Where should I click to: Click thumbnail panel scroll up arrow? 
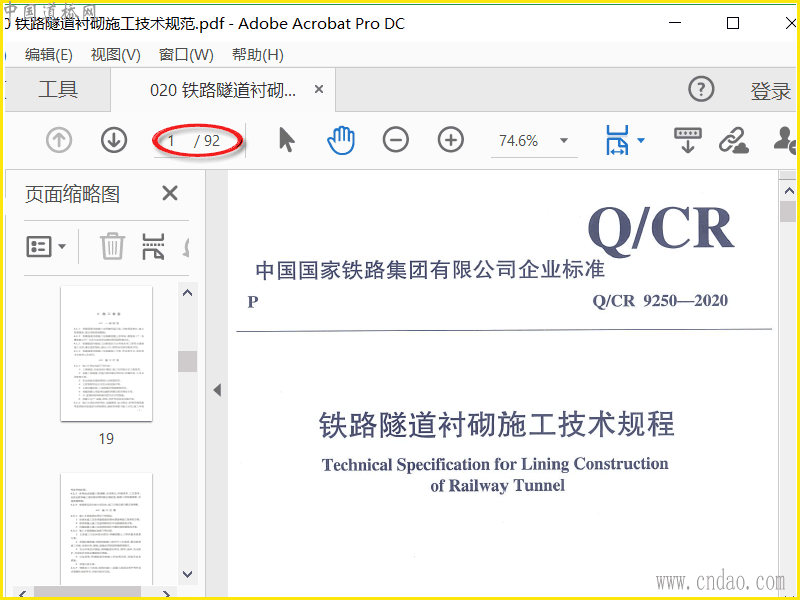(x=187, y=293)
